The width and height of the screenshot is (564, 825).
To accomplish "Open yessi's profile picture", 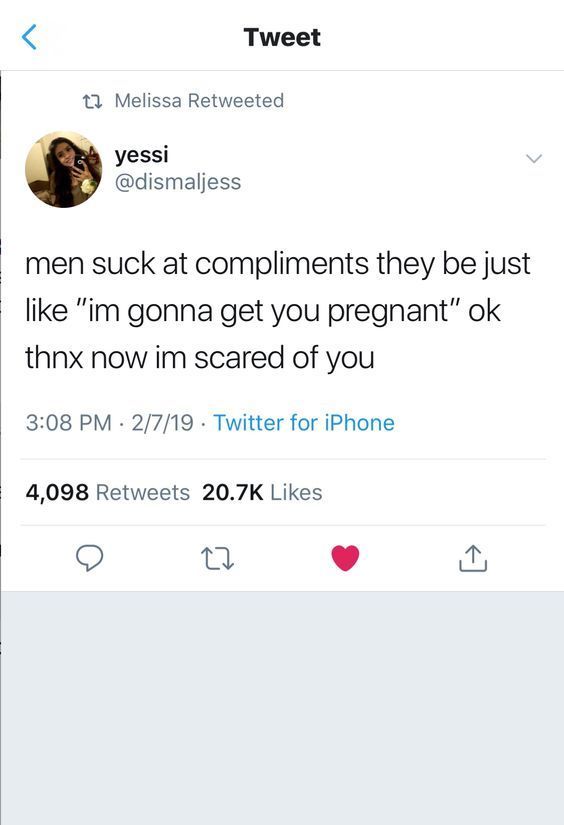I will [x=64, y=169].
